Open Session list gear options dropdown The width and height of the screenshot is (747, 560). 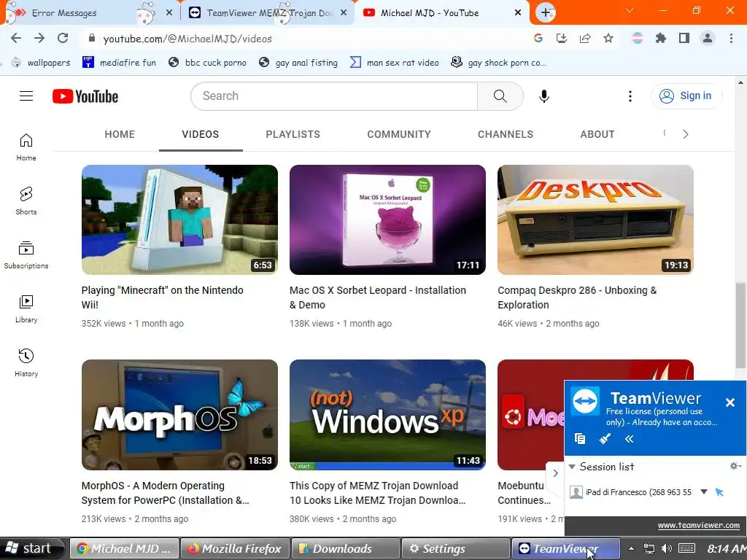(735, 466)
